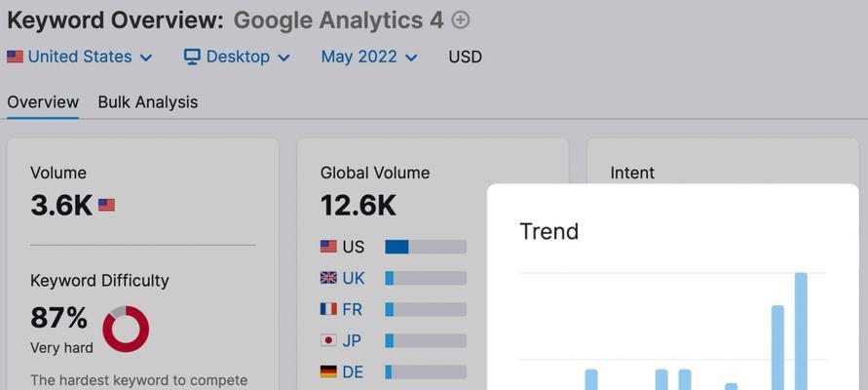Click the Germany flag icon

pos(328,371)
